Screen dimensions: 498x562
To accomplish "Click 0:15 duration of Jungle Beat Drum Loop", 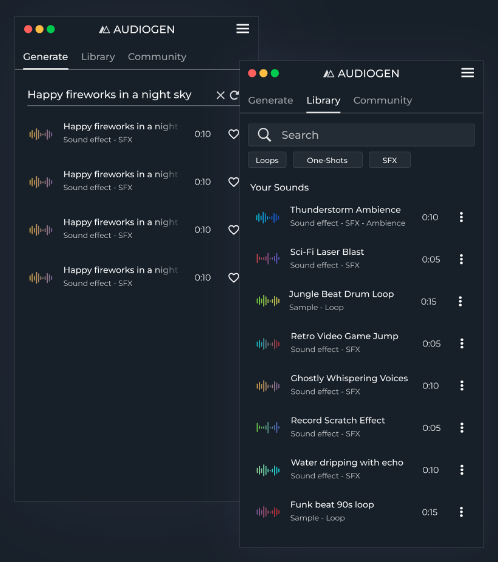I will [428, 301].
